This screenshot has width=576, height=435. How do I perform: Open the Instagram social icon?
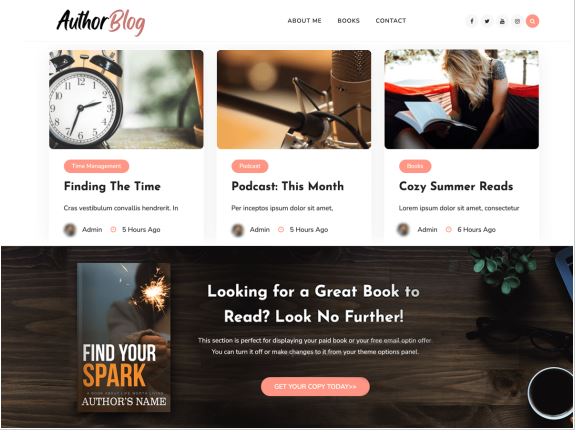[517, 21]
